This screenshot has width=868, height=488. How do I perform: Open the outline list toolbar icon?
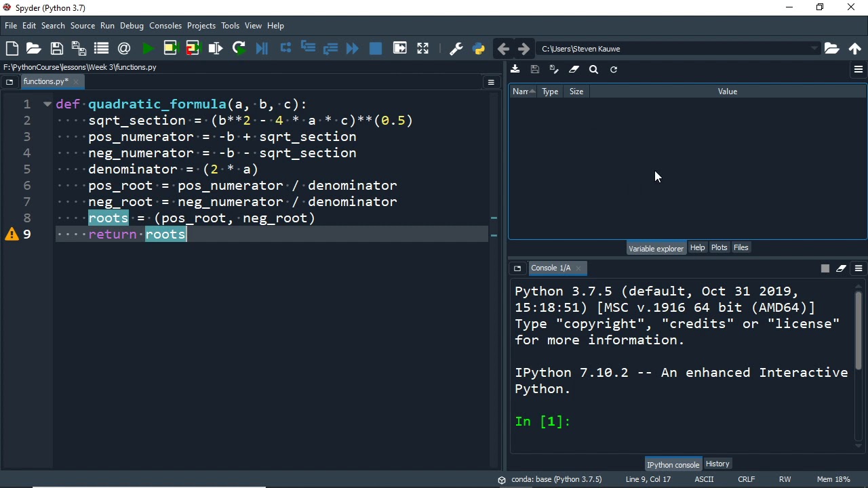102,49
